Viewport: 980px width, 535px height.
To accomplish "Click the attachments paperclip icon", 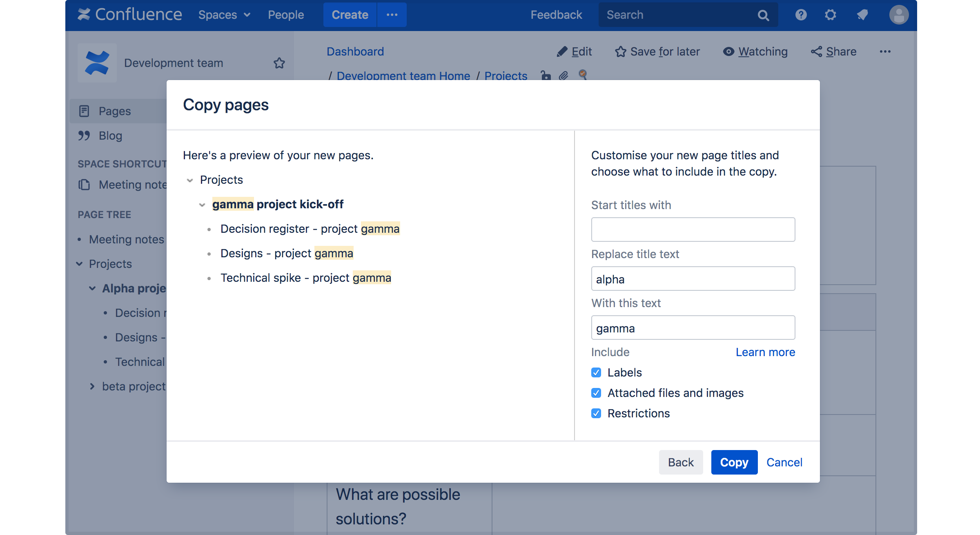I will pyautogui.click(x=563, y=76).
